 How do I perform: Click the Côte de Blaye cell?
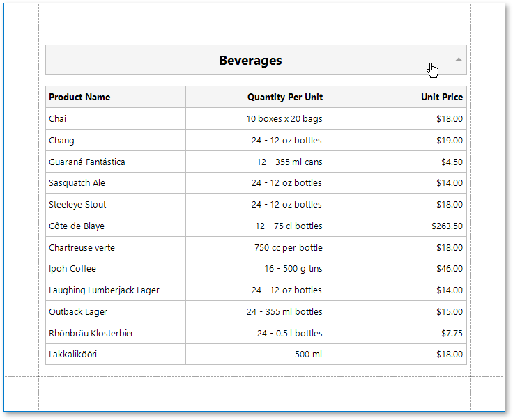[x=77, y=226]
